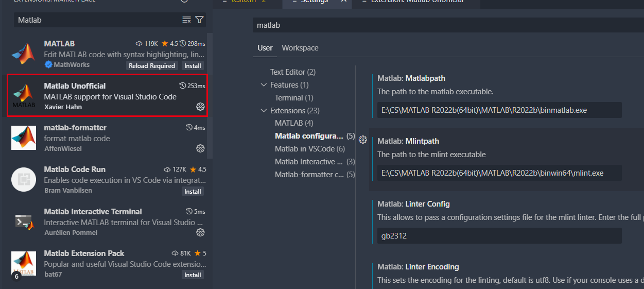Open manage gear for matlab-formatter
The height and width of the screenshot is (289, 644).
(200, 148)
